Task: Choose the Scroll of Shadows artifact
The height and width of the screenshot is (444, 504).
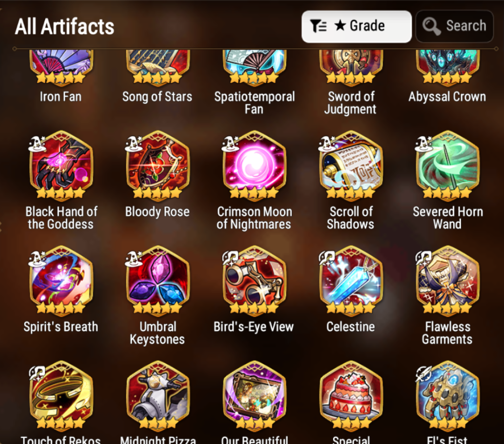Action: tap(350, 165)
